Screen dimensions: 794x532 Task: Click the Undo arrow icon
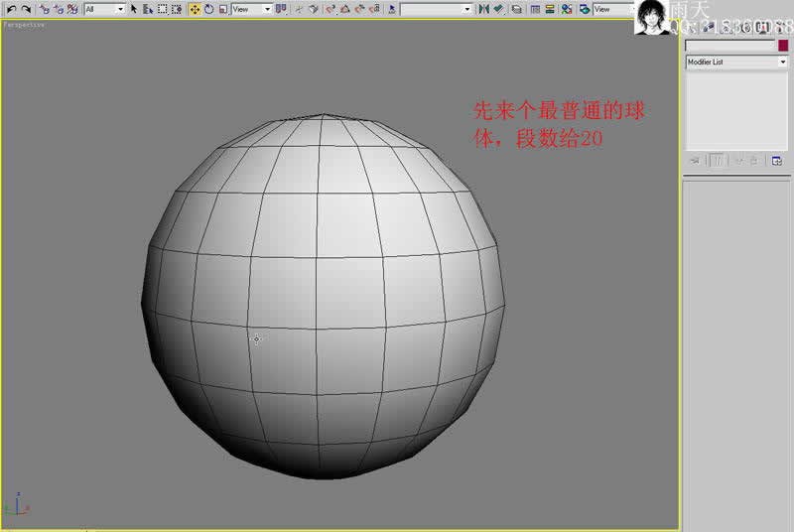(12, 9)
